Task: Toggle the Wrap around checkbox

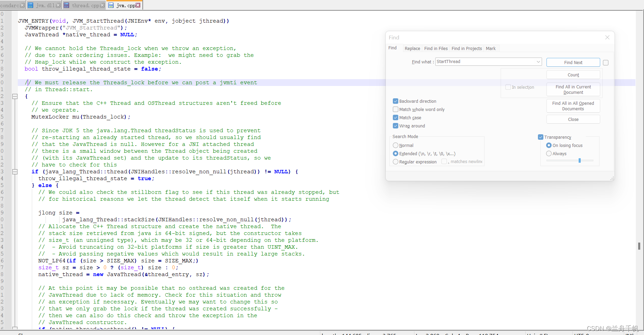Action: click(x=396, y=126)
